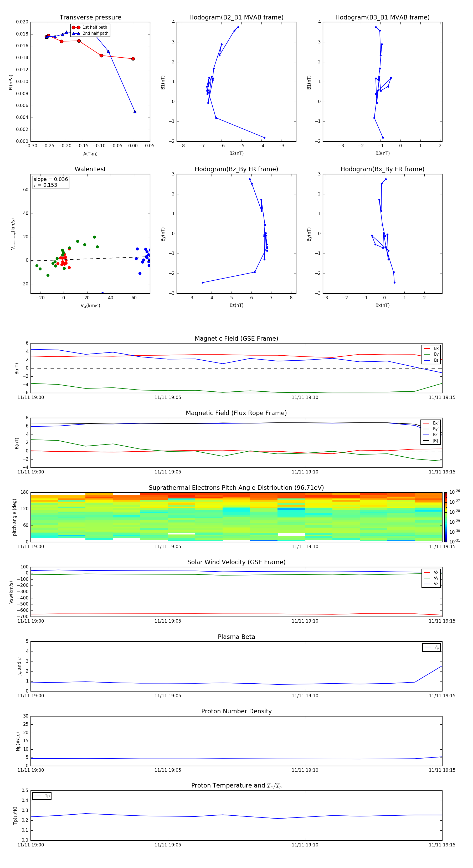
Task: Click the 'Bz(nT)' x-axis label
Action: click(x=236, y=305)
